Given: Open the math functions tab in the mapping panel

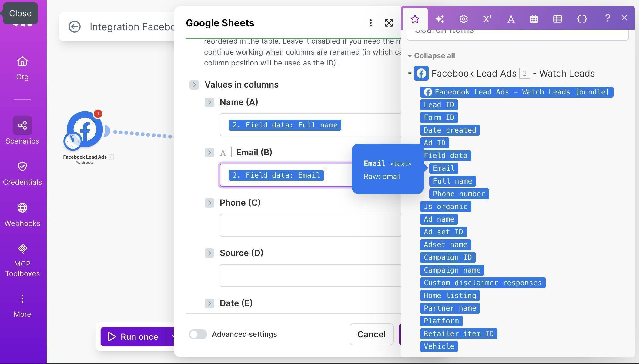Looking at the screenshot, I should tap(487, 19).
